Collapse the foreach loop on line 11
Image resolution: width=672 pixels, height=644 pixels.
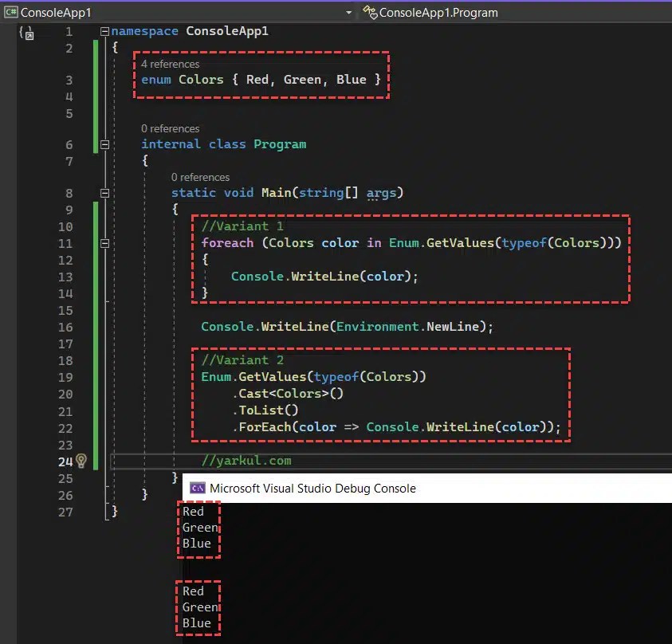pyautogui.click(x=104, y=242)
